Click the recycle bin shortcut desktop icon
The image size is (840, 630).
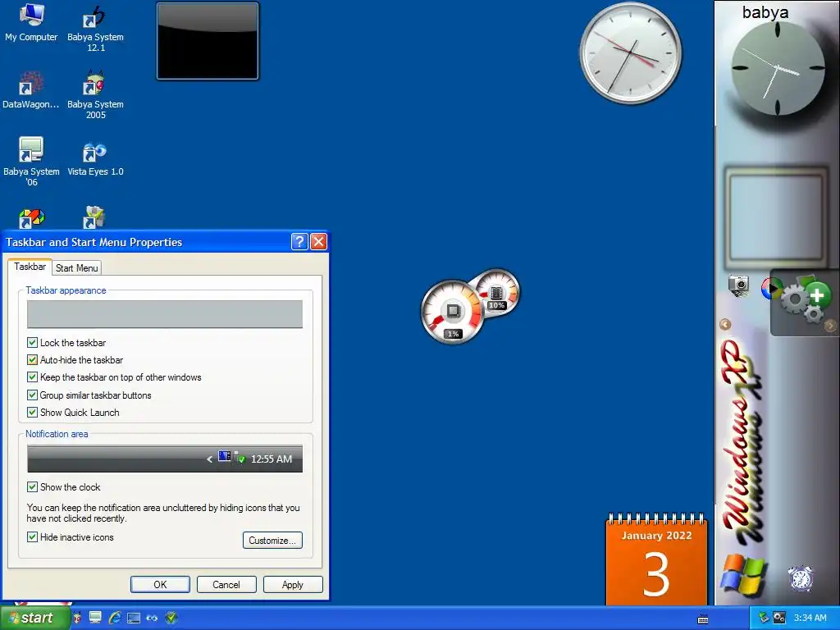[x=94, y=217]
